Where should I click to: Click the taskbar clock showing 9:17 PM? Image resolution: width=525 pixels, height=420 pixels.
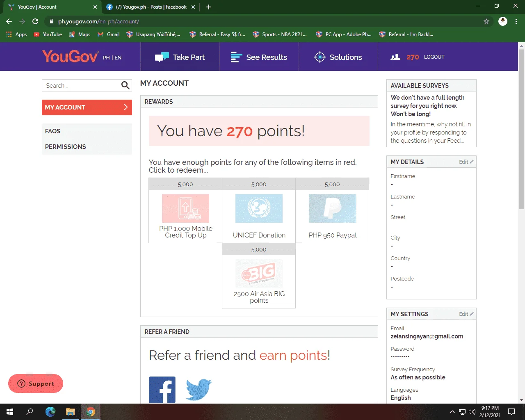[x=490, y=412]
